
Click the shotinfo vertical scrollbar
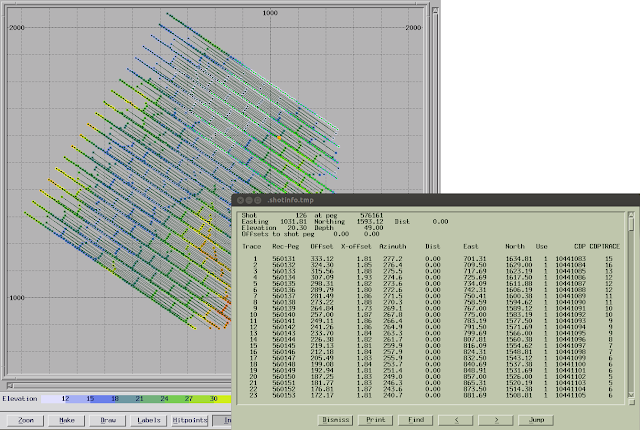click(x=630, y=300)
